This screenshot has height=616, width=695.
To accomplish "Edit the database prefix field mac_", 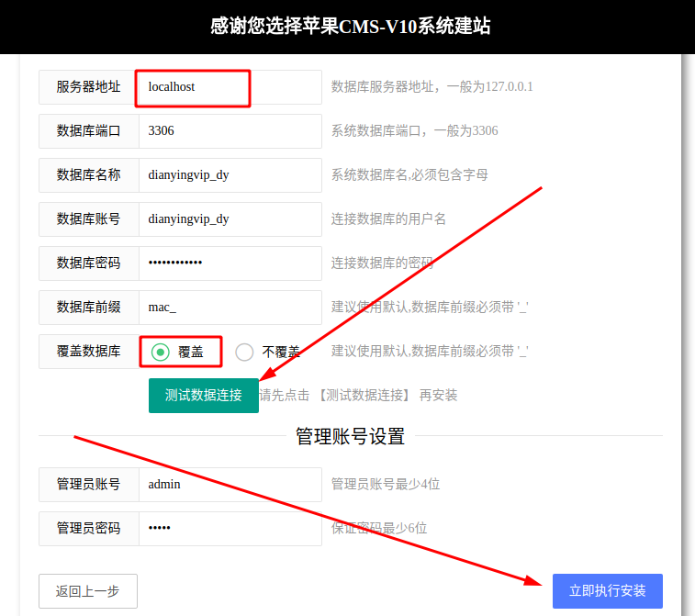I will point(230,308).
